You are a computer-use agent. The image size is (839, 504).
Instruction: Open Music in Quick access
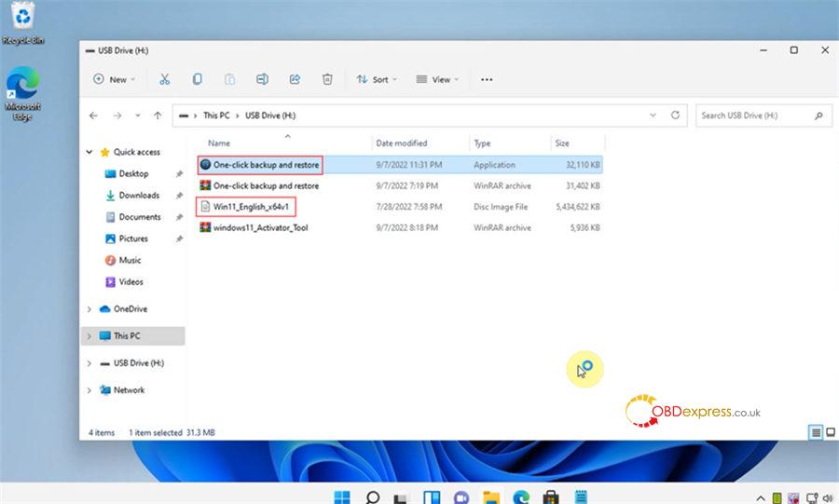pos(130,260)
